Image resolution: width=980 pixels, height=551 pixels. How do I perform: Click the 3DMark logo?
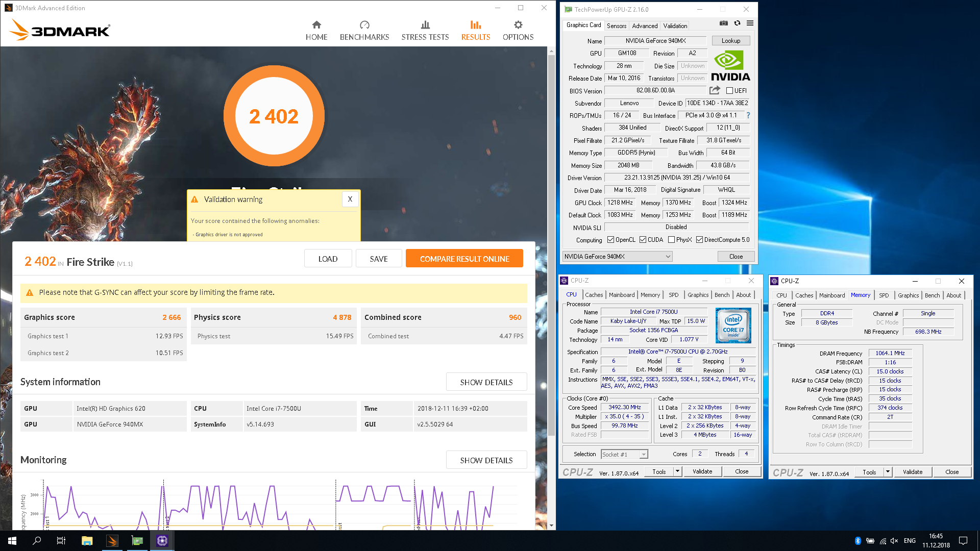(60, 30)
